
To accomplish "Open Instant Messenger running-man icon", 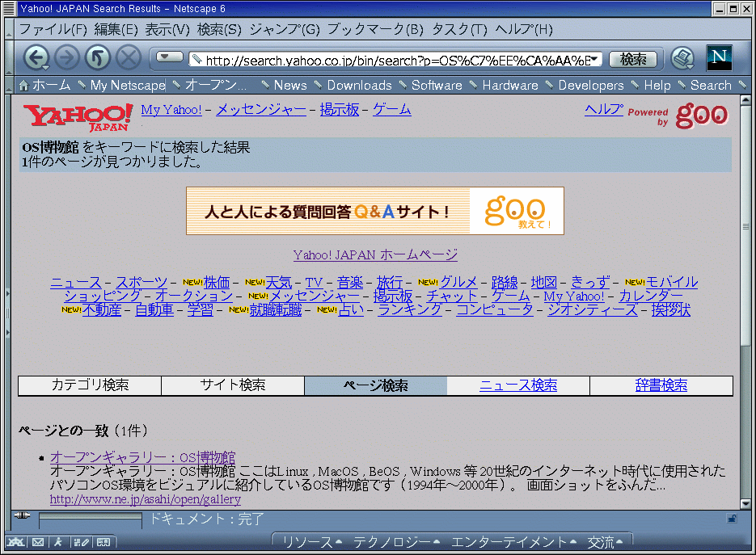I will coord(58,542).
